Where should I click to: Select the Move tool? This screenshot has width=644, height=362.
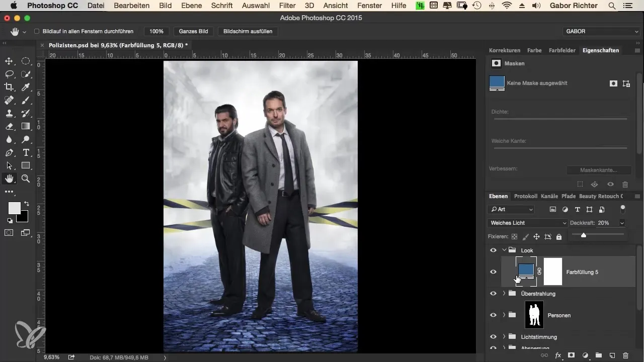tap(9, 61)
